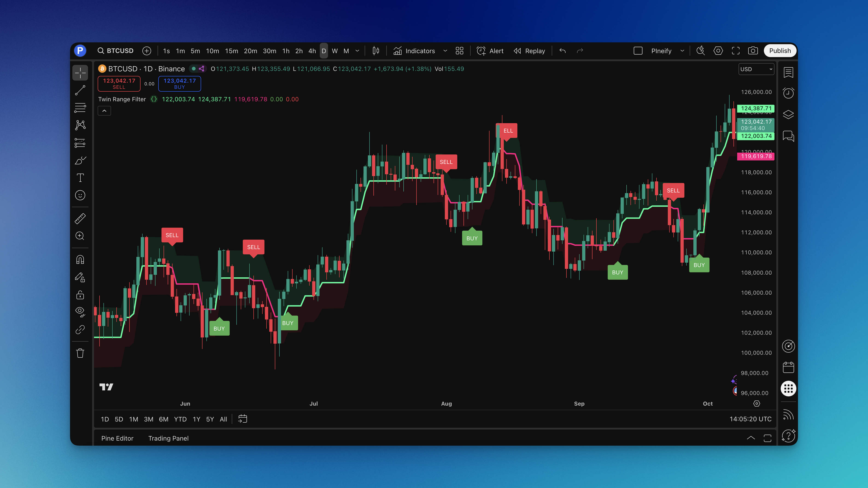Take a chart snapshot with camera icon
The image size is (868, 488).
tap(753, 51)
